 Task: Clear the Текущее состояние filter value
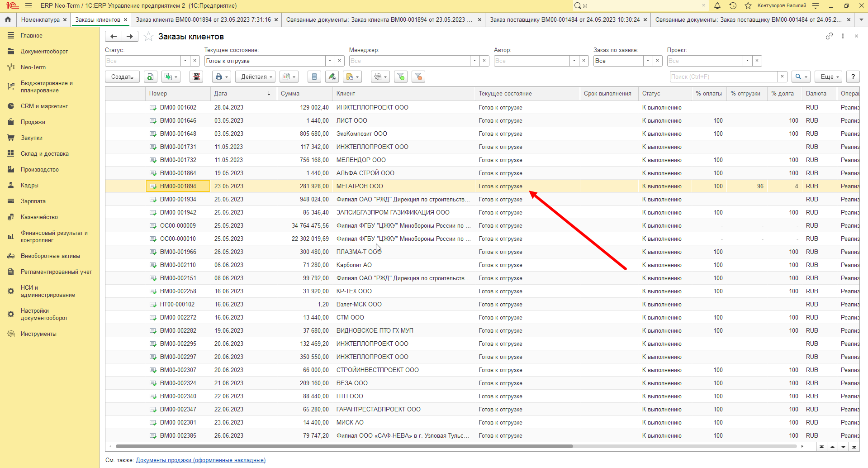click(x=340, y=61)
